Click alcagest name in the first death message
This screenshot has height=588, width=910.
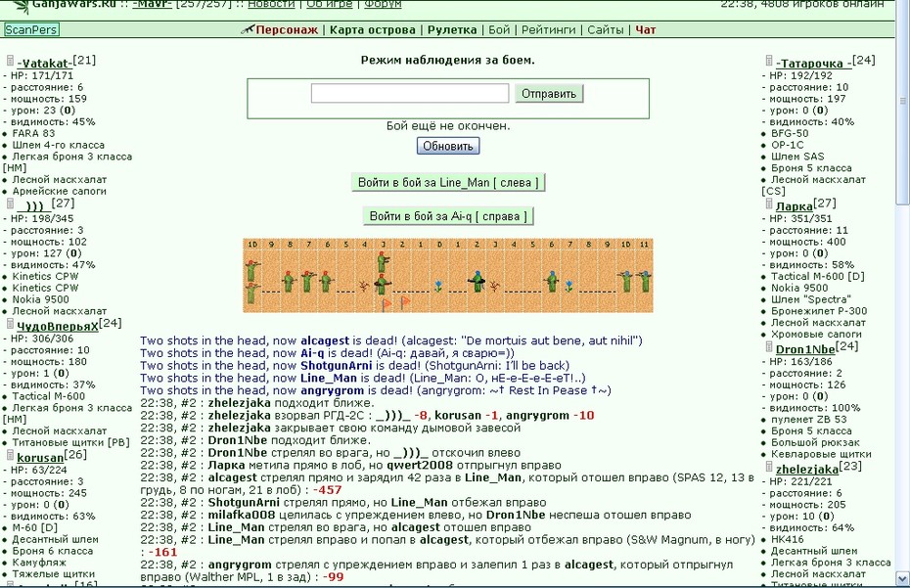(325, 340)
